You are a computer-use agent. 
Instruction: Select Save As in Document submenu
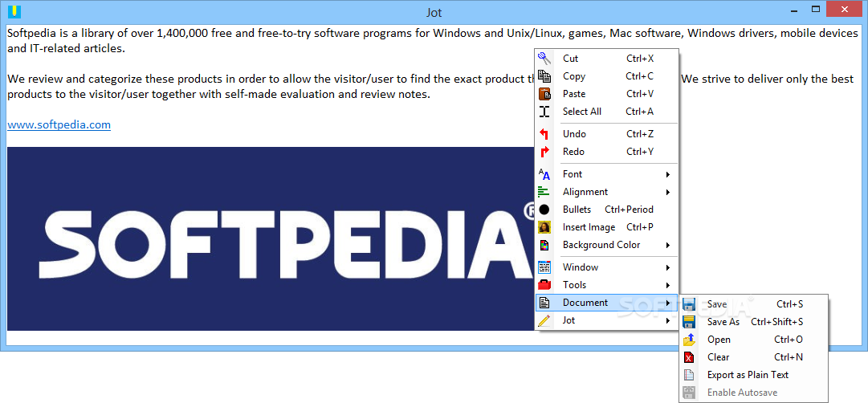pyautogui.click(x=754, y=322)
